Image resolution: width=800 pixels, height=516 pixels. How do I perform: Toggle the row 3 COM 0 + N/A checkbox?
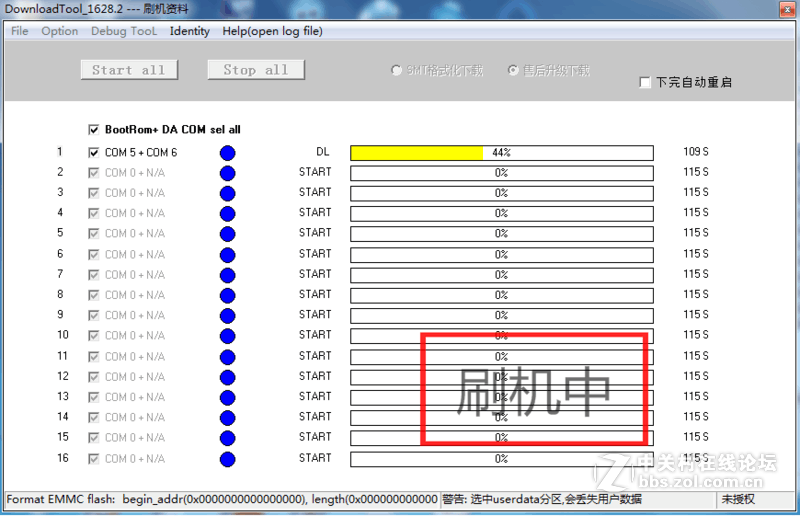click(x=94, y=193)
